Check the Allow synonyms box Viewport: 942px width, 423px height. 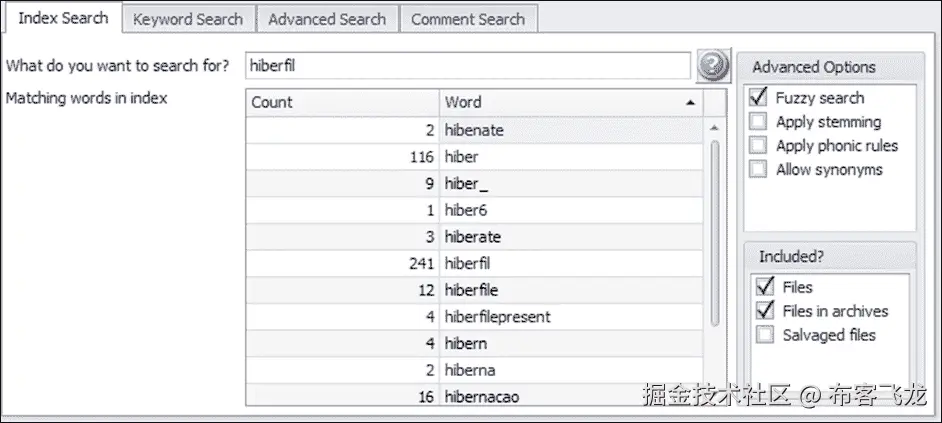pos(759,170)
